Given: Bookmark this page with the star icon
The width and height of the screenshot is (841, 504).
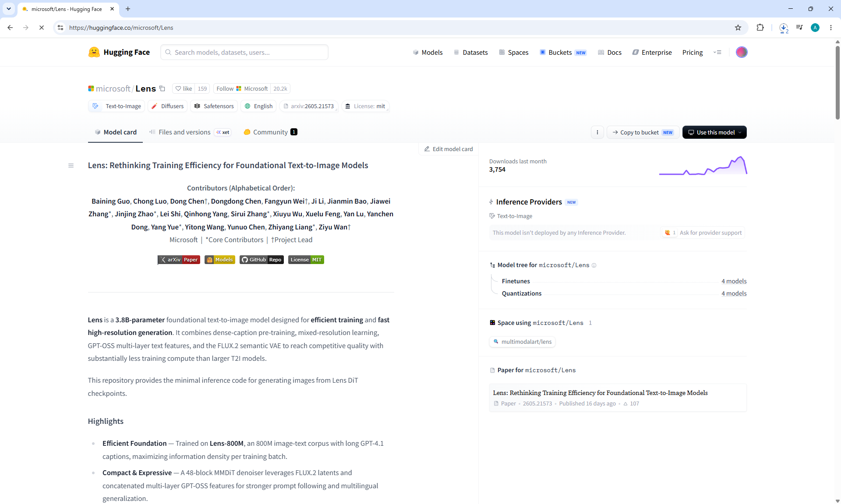Looking at the screenshot, I should click(738, 28).
